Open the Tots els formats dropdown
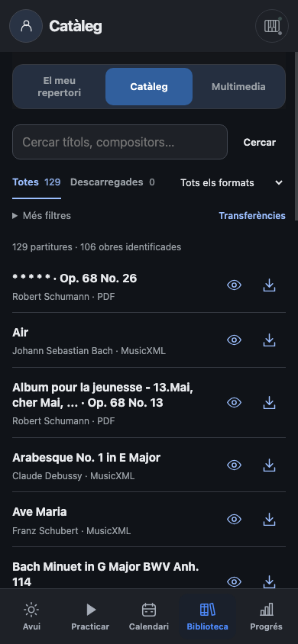The image size is (298, 644). [x=232, y=183]
